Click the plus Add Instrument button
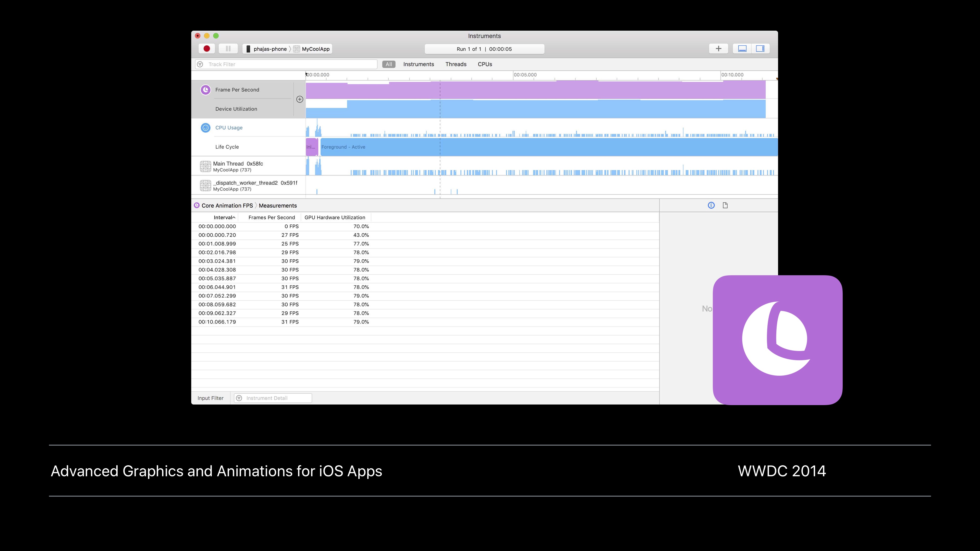Image resolution: width=980 pixels, height=551 pixels. tap(718, 49)
